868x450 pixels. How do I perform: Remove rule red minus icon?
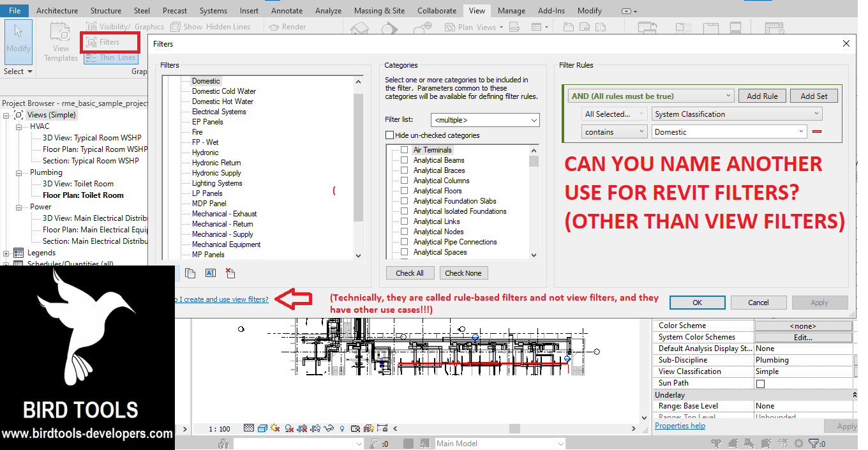coord(816,132)
